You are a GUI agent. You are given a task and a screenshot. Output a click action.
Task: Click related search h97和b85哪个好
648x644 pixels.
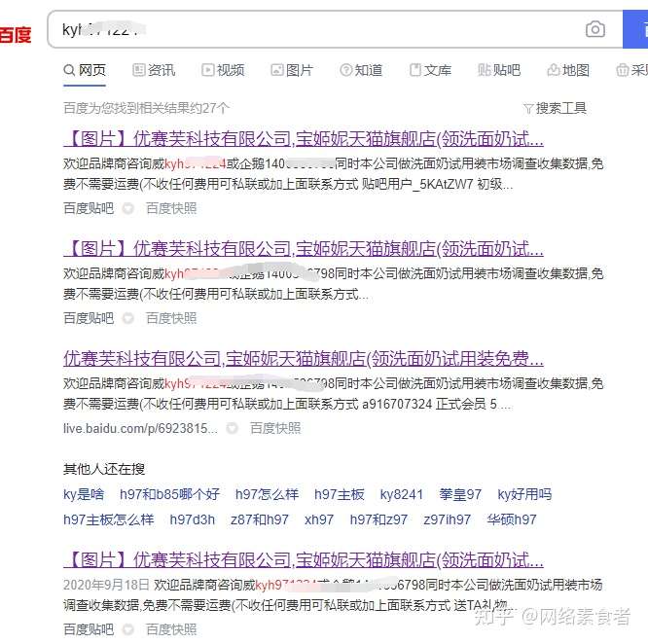tap(169, 494)
